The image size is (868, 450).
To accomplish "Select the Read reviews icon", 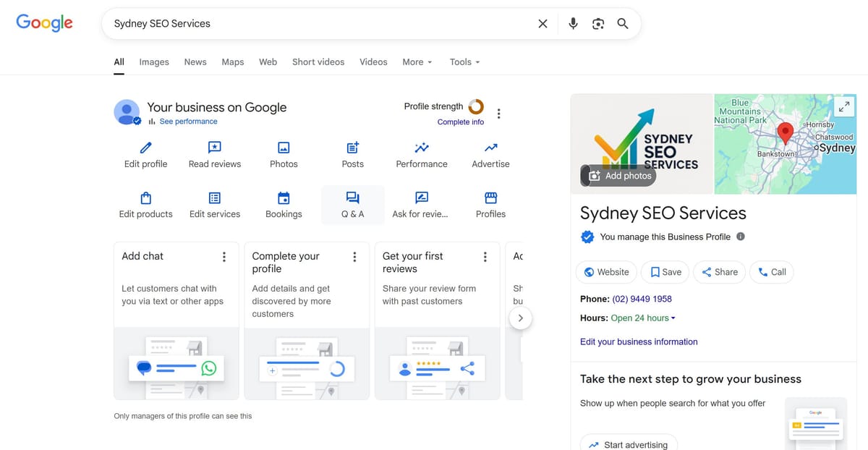I will click(214, 148).
